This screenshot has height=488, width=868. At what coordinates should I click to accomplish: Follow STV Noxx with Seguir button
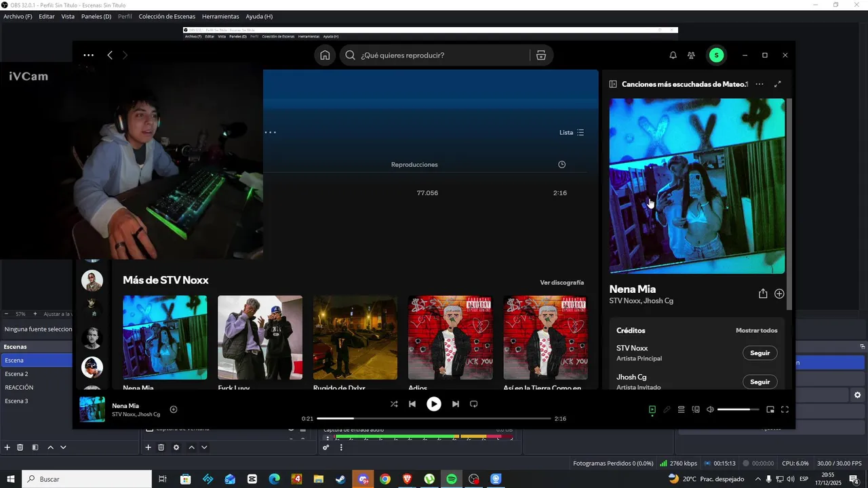pyautogui.click(x=760, y=353)
